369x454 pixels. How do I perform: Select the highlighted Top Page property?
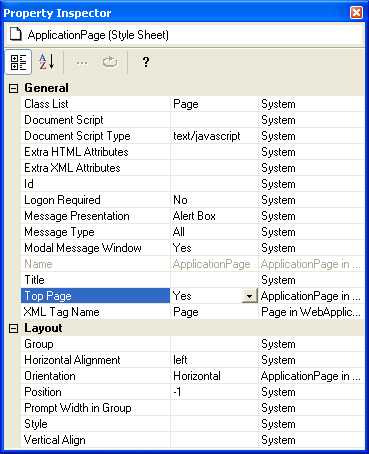coord(96,296)
